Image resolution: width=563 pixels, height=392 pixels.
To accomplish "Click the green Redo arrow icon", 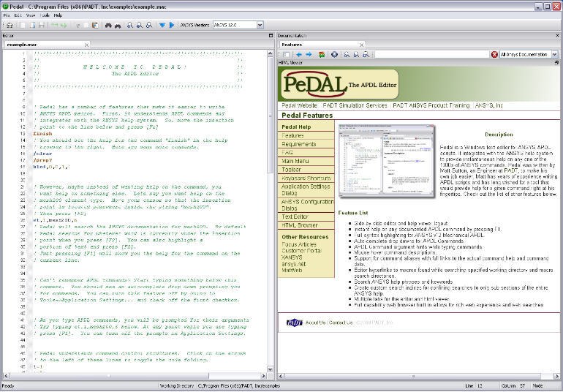I will pos(64,25).
